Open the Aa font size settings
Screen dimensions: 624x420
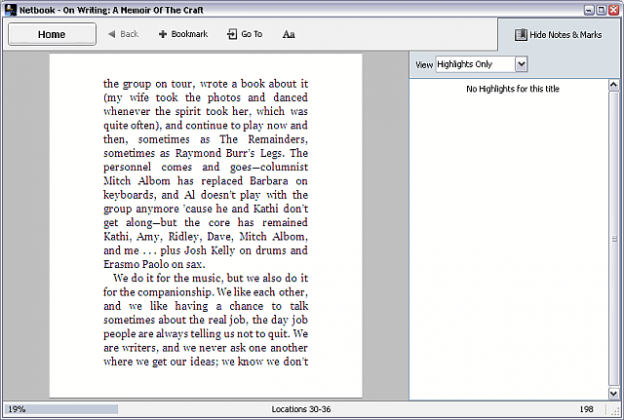point(288,34)
